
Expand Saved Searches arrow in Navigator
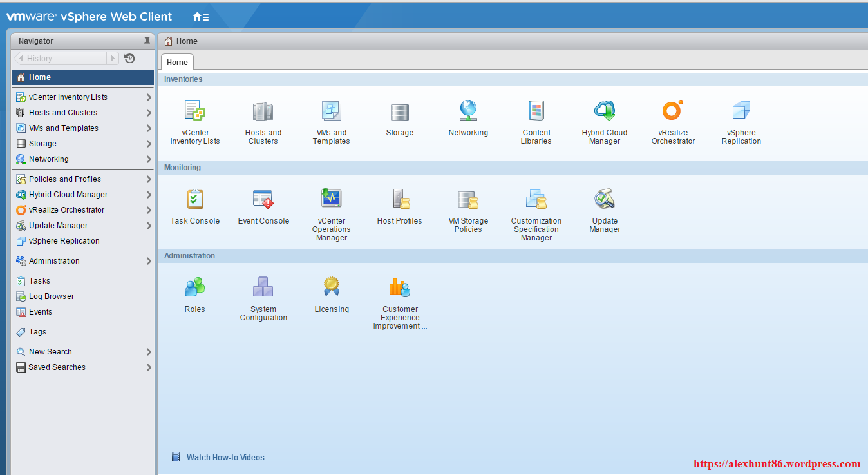click(149, 367)
